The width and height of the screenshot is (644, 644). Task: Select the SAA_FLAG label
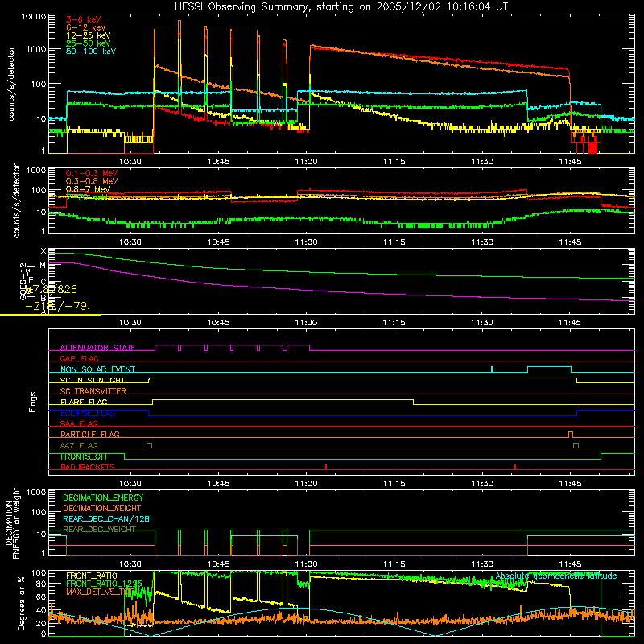click(x=79, y=423)
